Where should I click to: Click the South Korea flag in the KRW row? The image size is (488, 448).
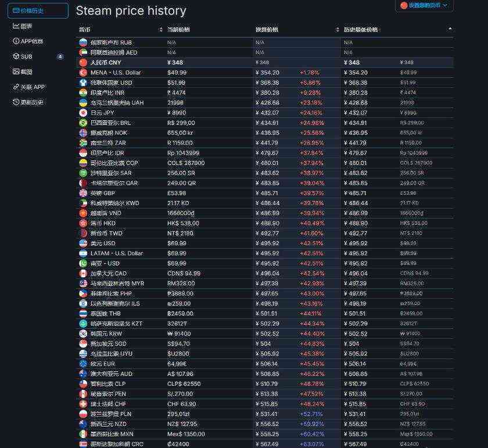pos(83,334)
